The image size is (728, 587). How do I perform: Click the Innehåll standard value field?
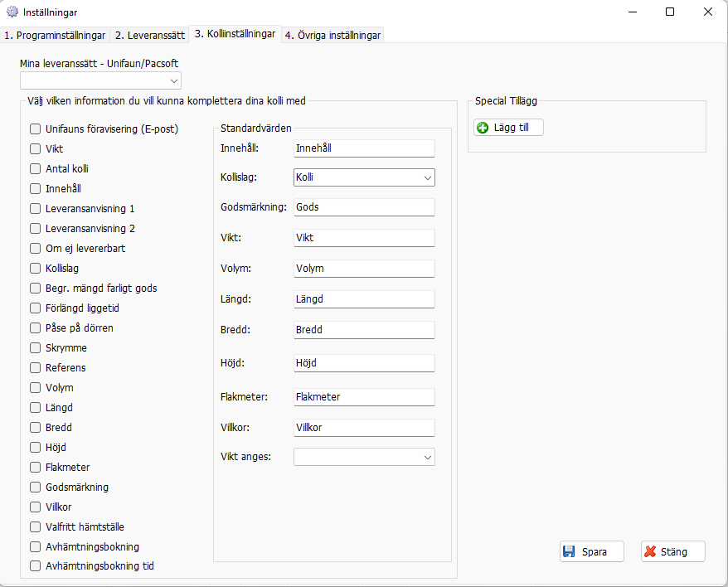coord(364,148)
